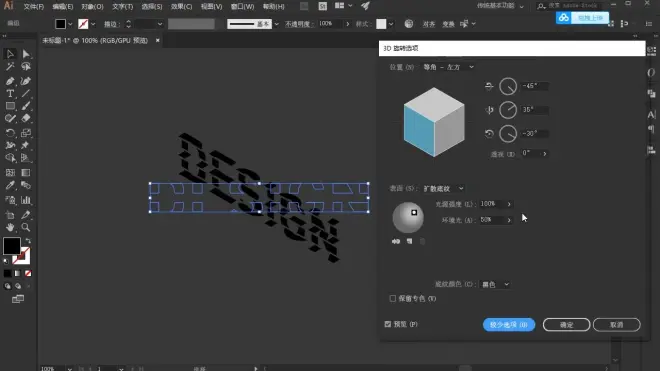Open the Edit menu
Screen dimensions: 660x371
[63, 7]
